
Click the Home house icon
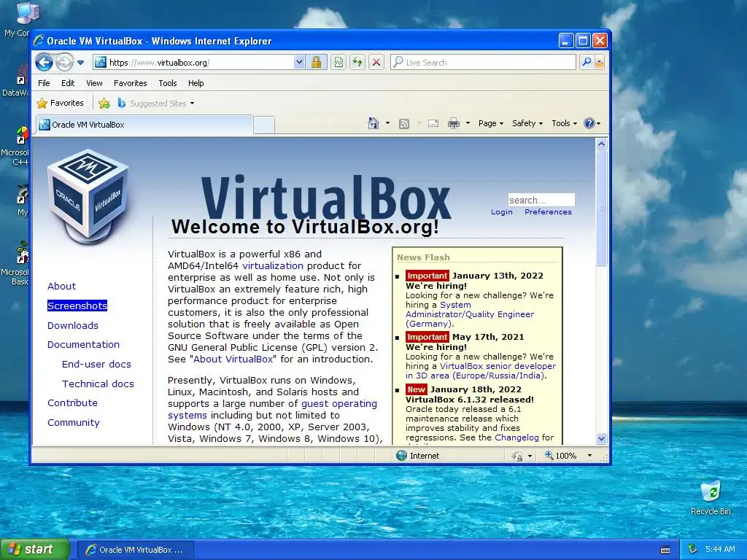[373, 123]
